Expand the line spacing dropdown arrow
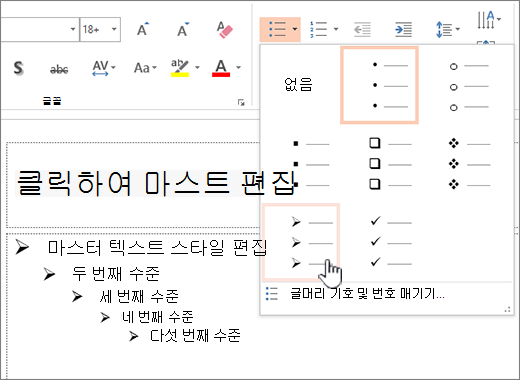The width and height of the screenshot is (520, 380). point(458,29)
